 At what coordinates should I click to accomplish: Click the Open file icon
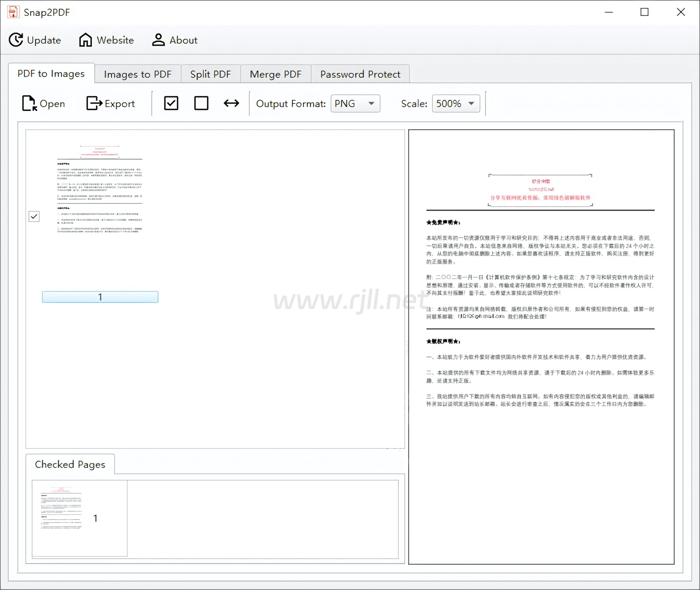(29, 103)
